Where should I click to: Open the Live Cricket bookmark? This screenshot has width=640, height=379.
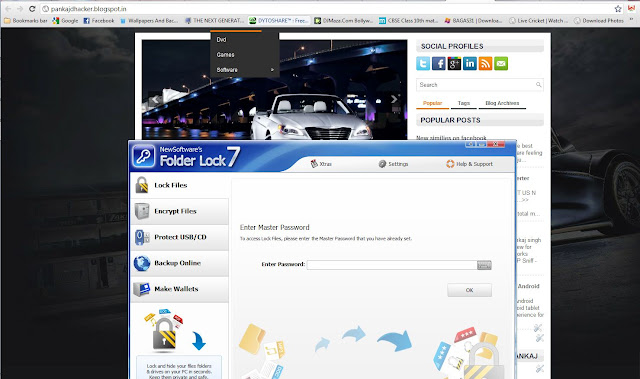pyautogui.click(x=538, y=20)
